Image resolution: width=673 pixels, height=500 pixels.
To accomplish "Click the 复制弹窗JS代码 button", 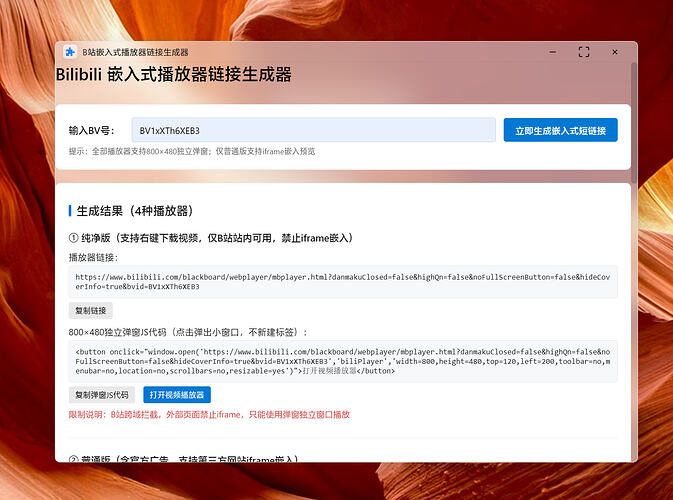I will click(102, 394).
